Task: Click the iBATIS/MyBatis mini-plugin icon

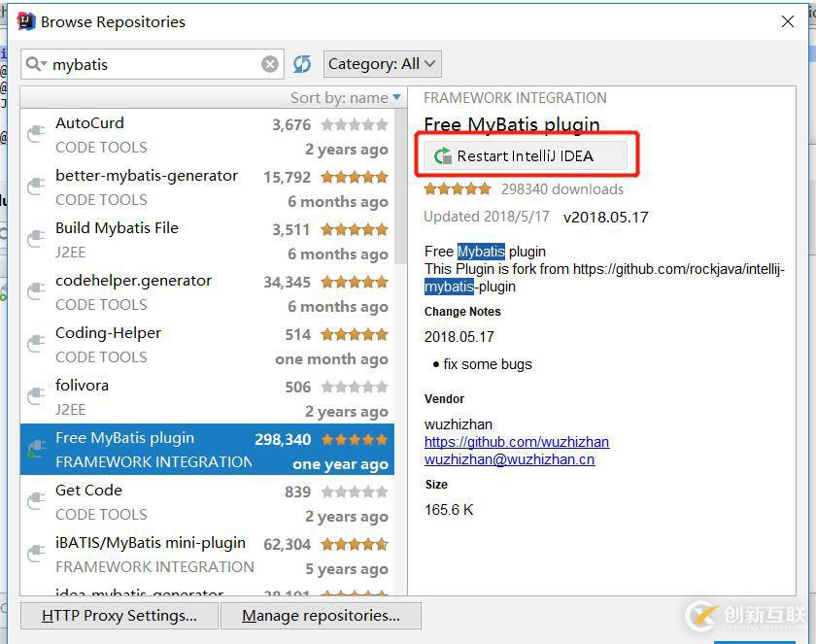Action: [36, 555]
